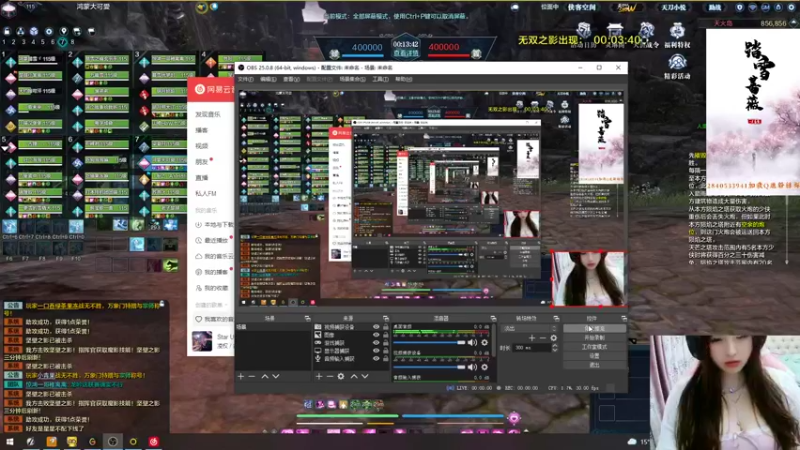Move the selected source up

[354, 376]
